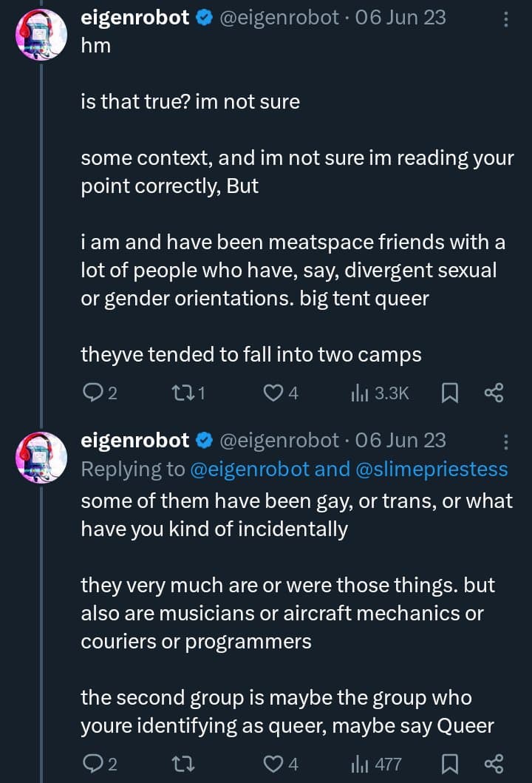
Task: Retweet the second tweet about Queer group
Action: (182, 764)
